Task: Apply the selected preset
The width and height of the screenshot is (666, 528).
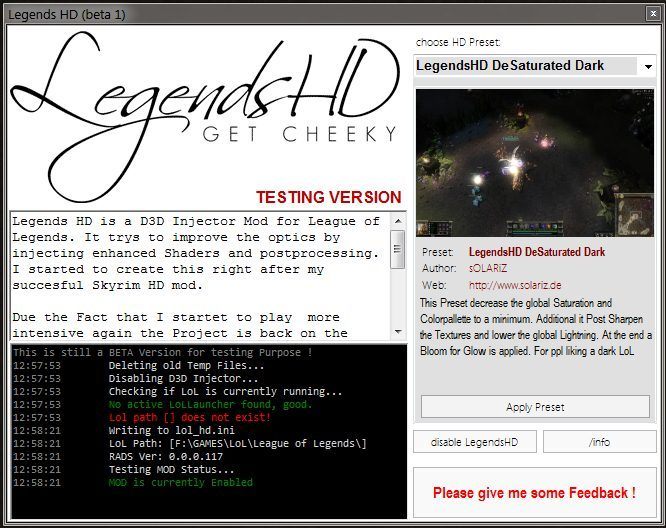Action: coord(535,407)
